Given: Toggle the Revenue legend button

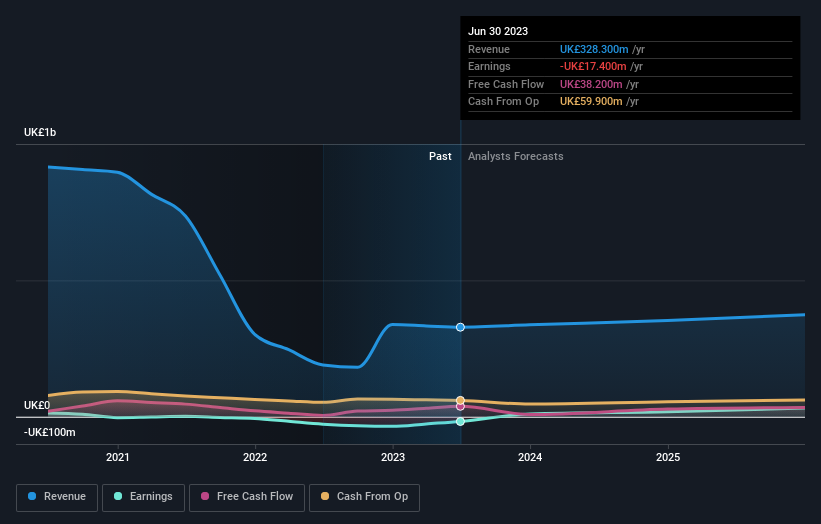Looking at the screenshot, I should pos(57,497).
